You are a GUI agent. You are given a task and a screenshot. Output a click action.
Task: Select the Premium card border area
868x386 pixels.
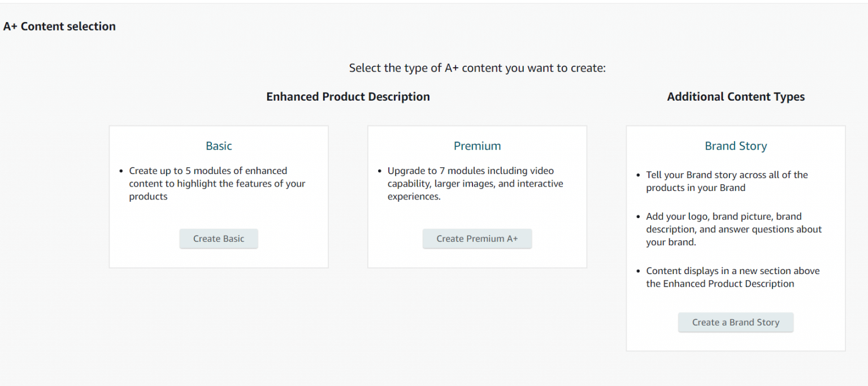click(x=478, y=125)
